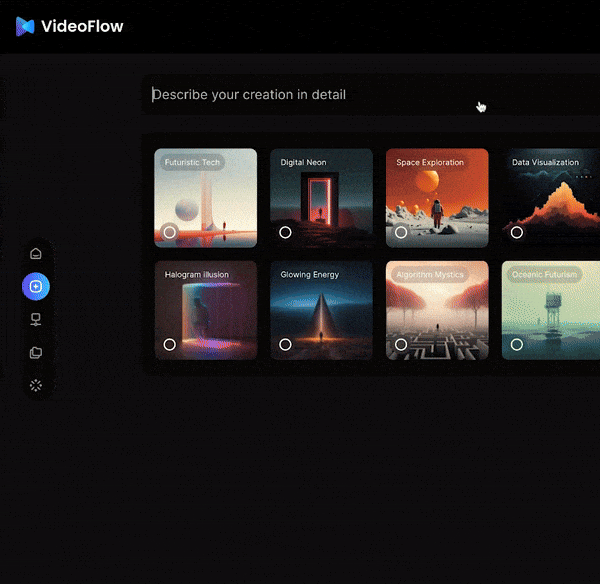The image size is (600, 584).
Task: Select the Glowing Energy radio circle
Action: click(285, 344)
